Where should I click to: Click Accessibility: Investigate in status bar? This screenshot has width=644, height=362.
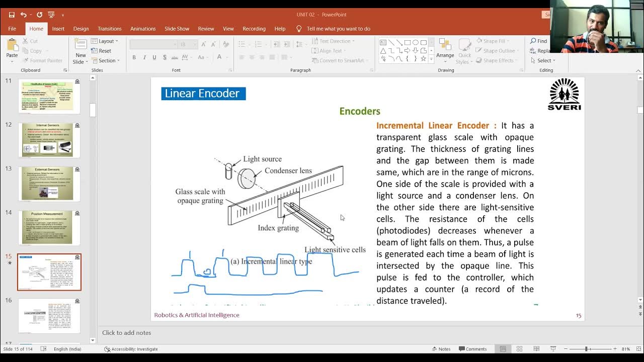[131, 349]
